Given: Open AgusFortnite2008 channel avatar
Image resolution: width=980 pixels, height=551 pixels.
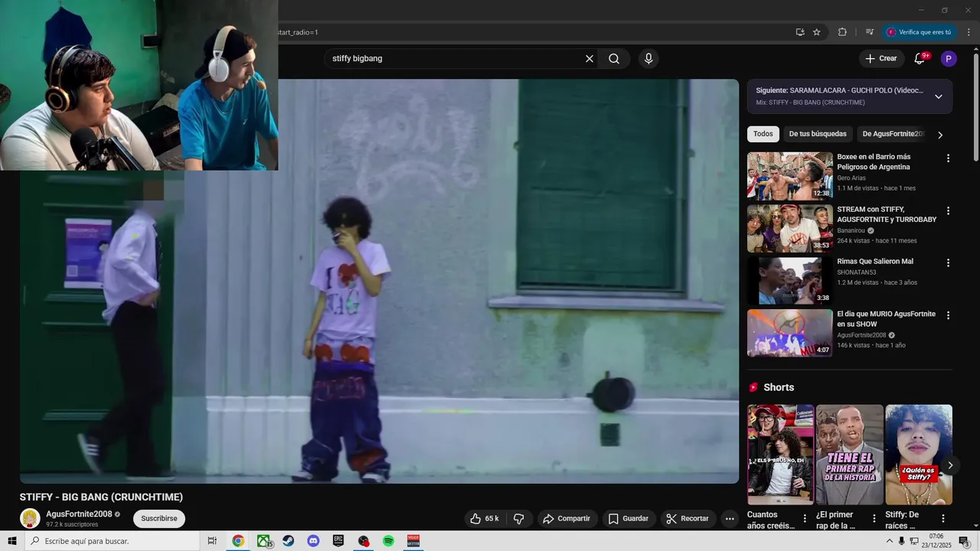Looking at the screenshot, I should click(30, 518).
